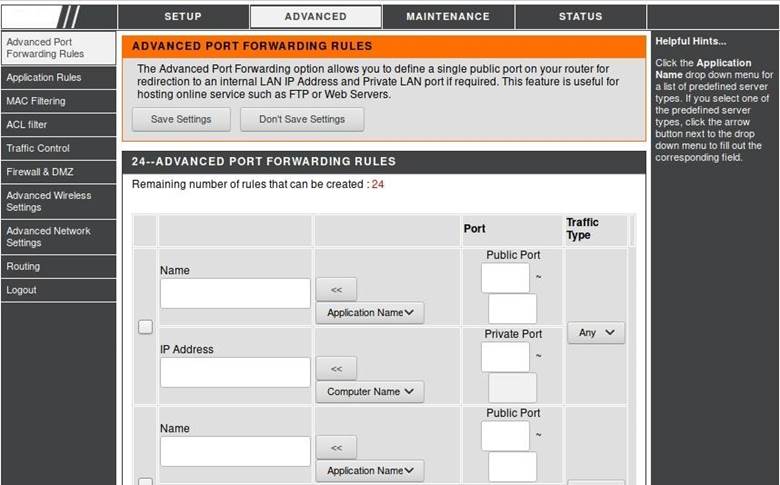Image resolution: width=780 pixels, height=485 pixels.
Task: Click the << button beside IP Address field
Action: coord(336,369)
